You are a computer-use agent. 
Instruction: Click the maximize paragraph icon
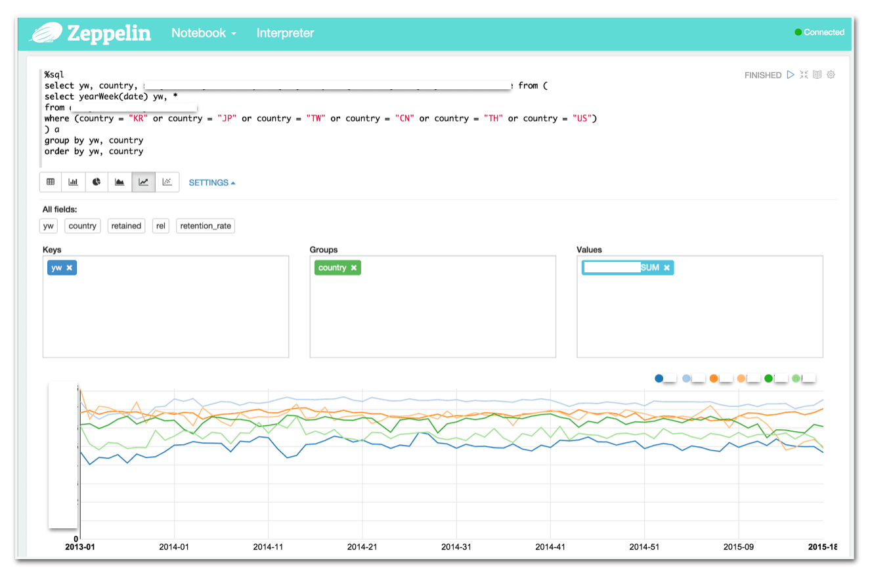(804, 75)
